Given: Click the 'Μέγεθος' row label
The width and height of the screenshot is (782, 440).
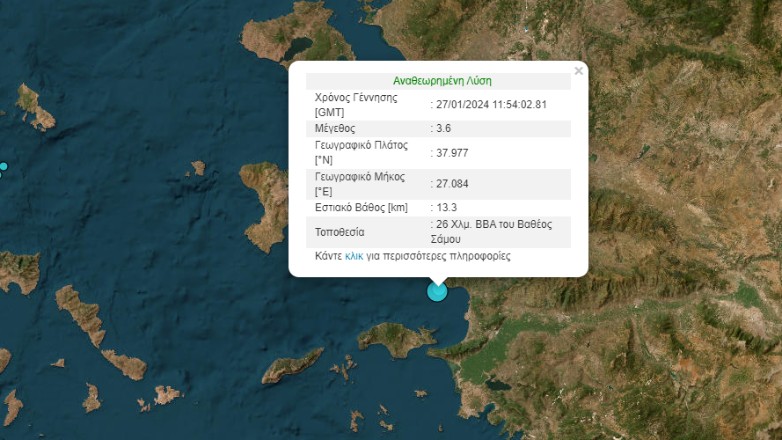Looking at the screenshot, I should point(335,129).
